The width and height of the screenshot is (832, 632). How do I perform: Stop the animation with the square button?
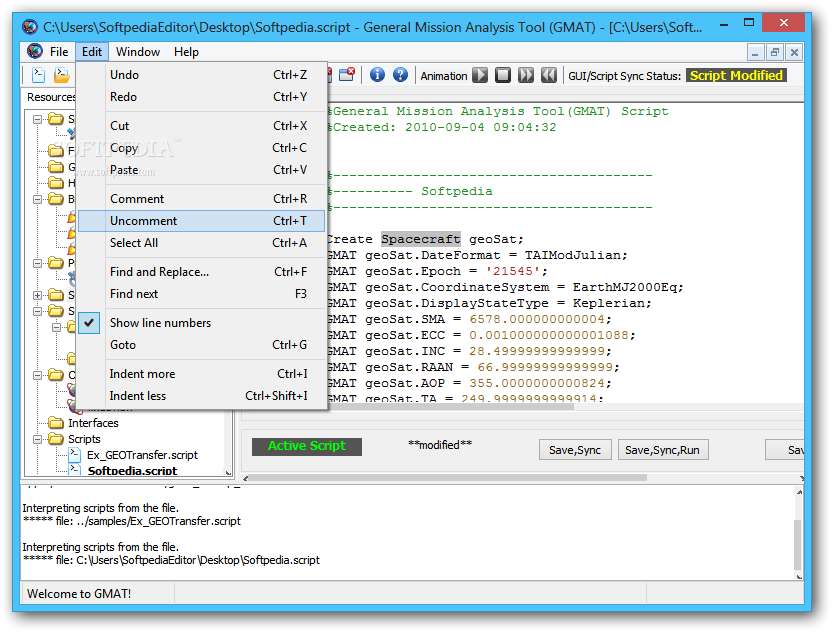503,75
